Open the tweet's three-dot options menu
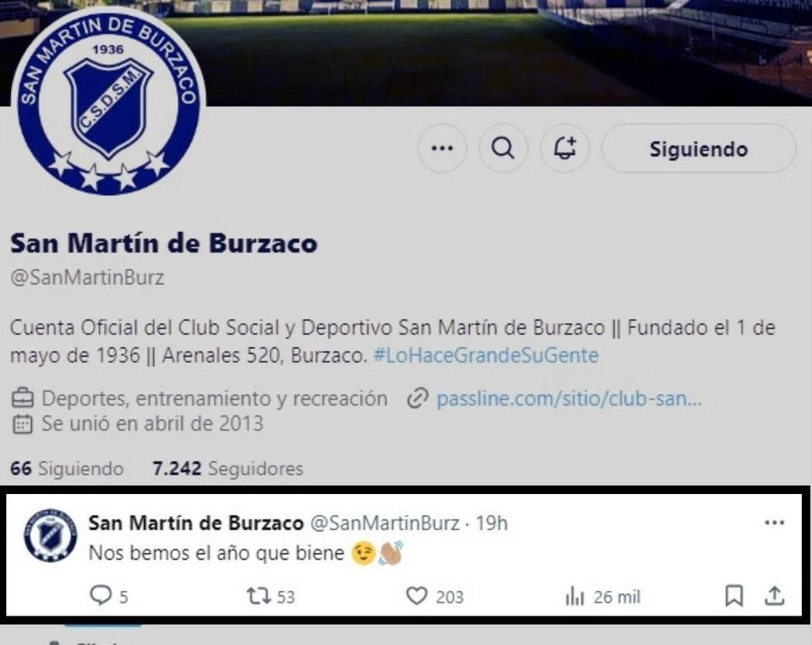Viewport: 812px width, 645px height. [774, 522]
